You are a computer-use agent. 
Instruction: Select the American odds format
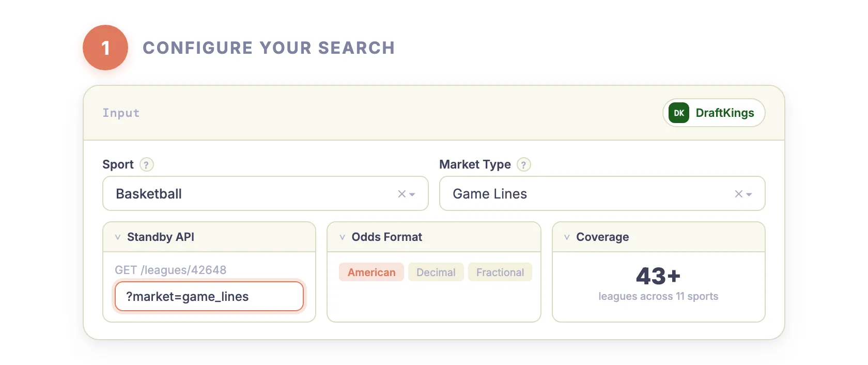pyautogui.click(x=371, y=272)
